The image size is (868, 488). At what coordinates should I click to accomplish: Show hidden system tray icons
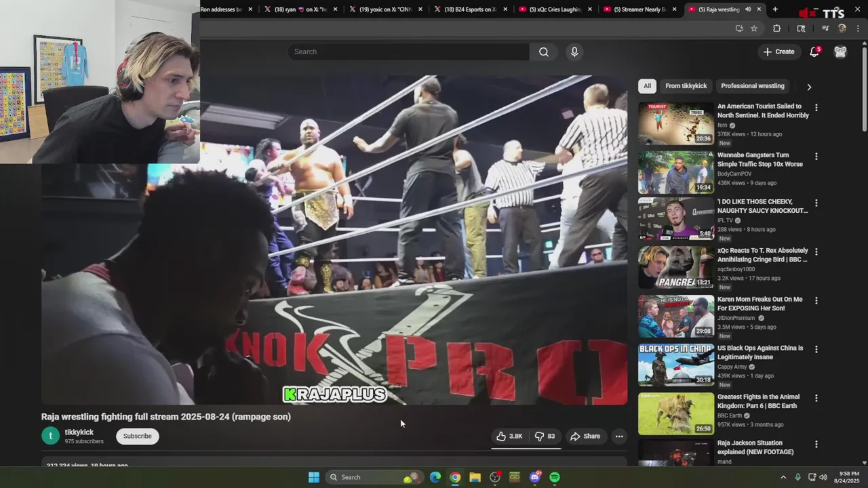783,477
